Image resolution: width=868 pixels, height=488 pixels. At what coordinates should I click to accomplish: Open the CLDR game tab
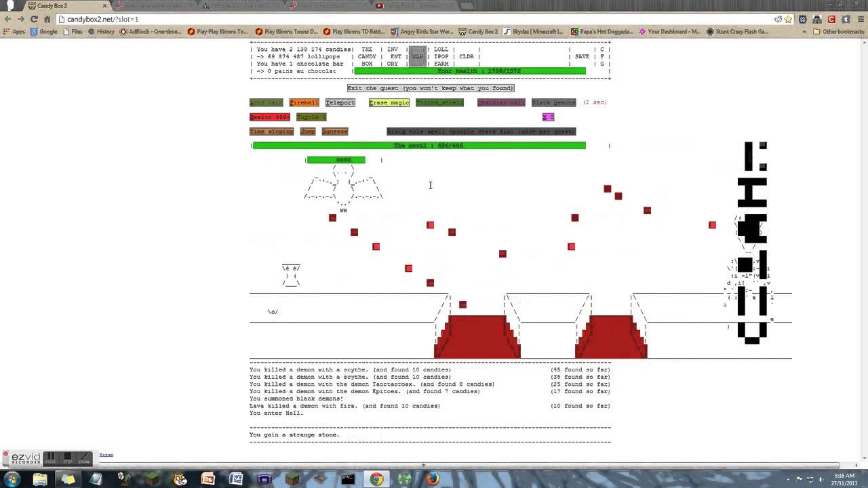pos(467,56)
